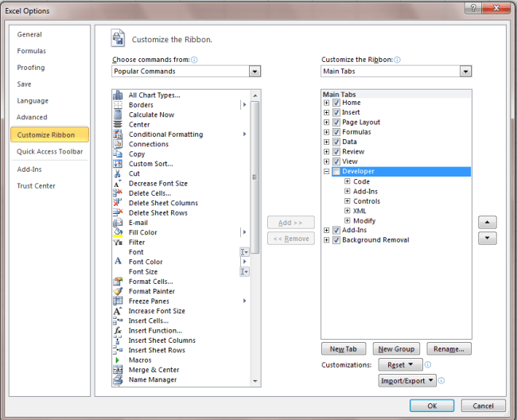The width and height of the screenshot is (517, 420).
Task: Open the Reset customizations dropdown
Action: [399, 365]
